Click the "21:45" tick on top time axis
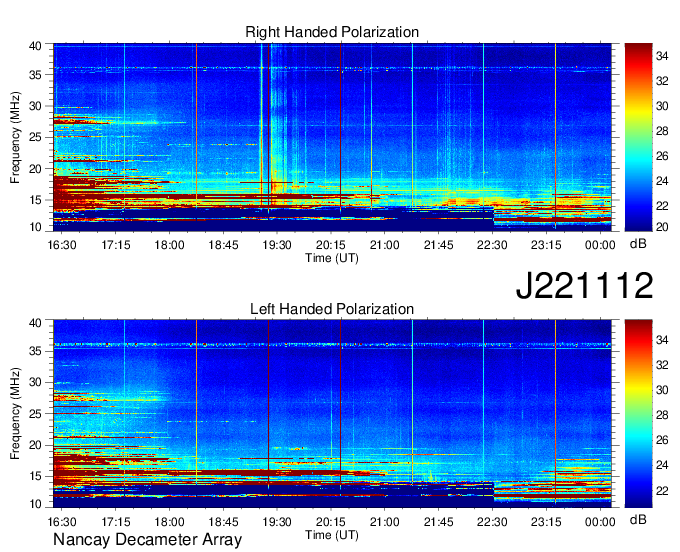680x552 pixels. [x=438, y=245]
